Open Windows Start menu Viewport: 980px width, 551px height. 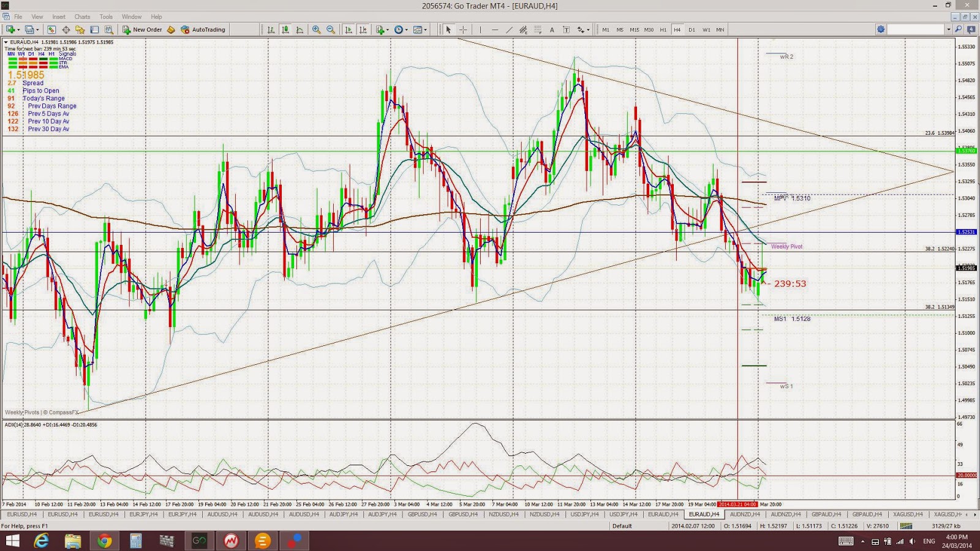[12, 541]
